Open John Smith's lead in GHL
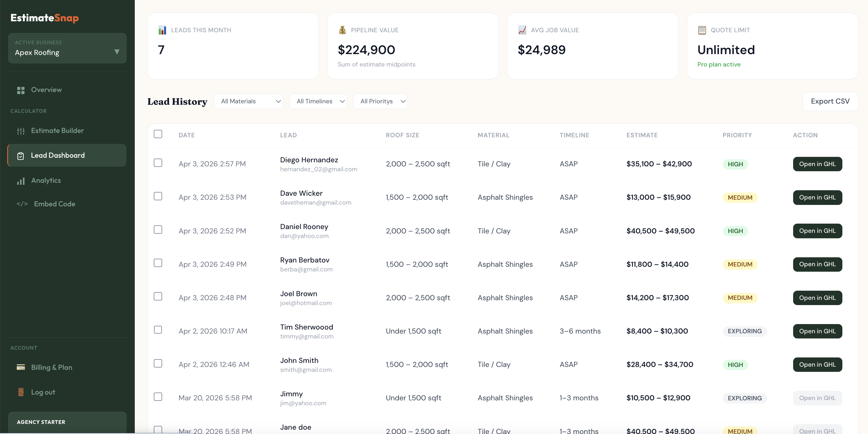 click(x=817, y=365)
